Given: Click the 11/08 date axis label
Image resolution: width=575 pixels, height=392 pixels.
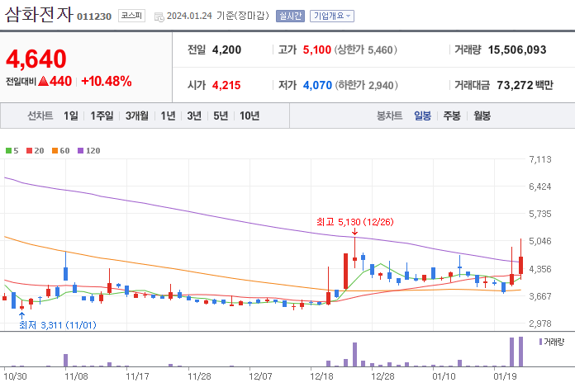Looking at the screenshot, I should pyautogui.click(x=76, y=376).
